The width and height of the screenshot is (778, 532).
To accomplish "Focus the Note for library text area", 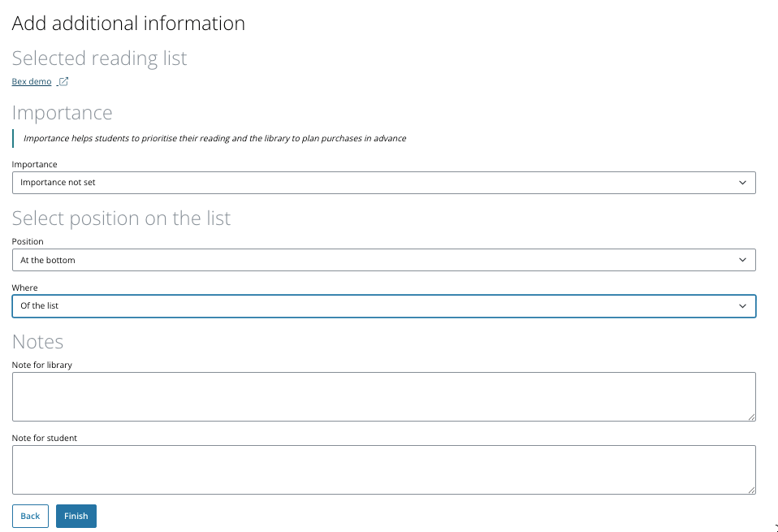I will pos(383,396).
